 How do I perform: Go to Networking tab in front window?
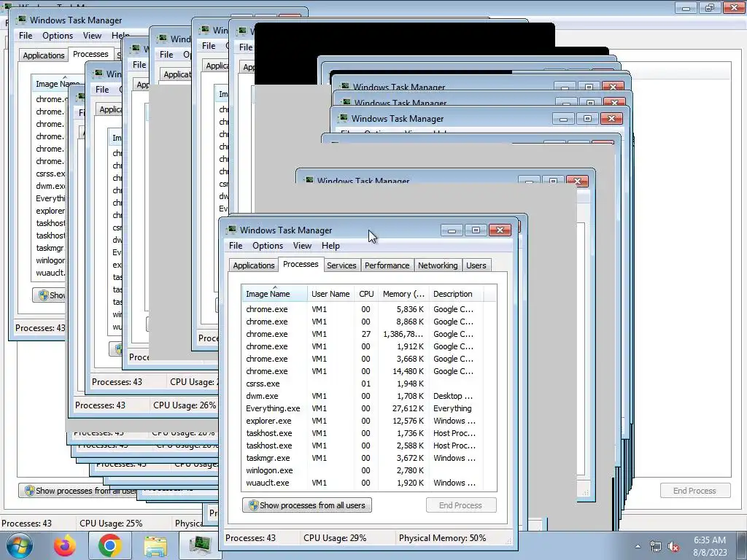[438, 265]
